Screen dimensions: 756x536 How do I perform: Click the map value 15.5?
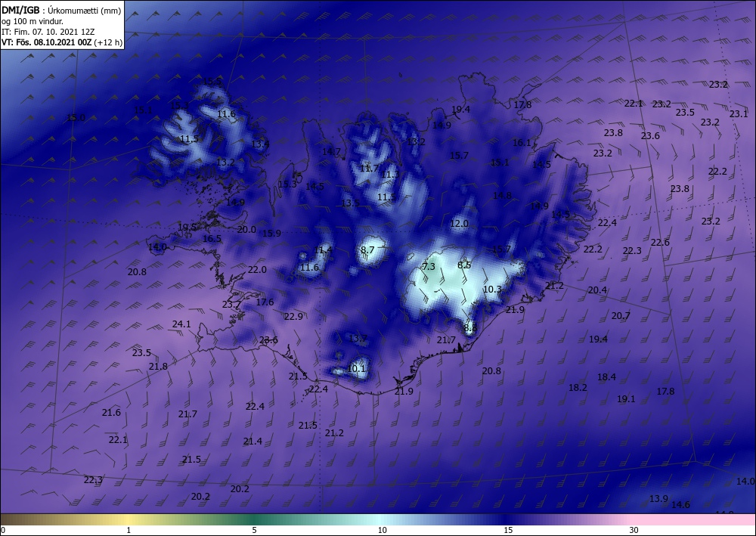pyautogui.click(x=212, y=82)
